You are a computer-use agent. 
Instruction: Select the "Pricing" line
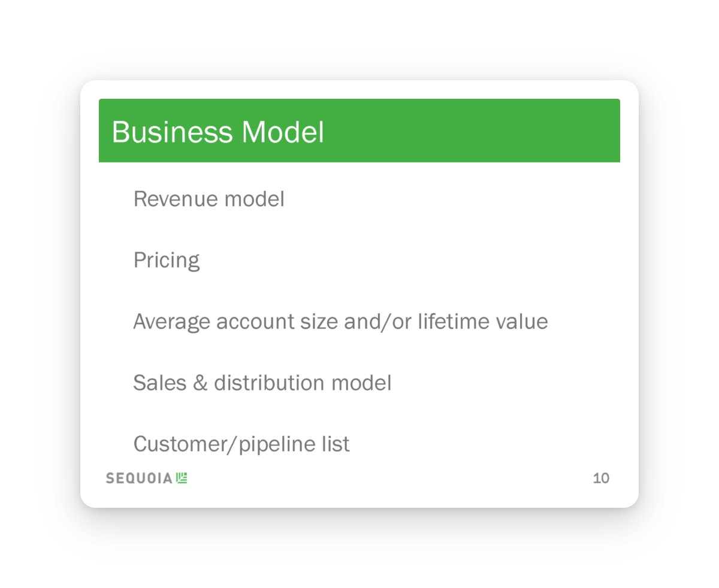click(167, 260)
